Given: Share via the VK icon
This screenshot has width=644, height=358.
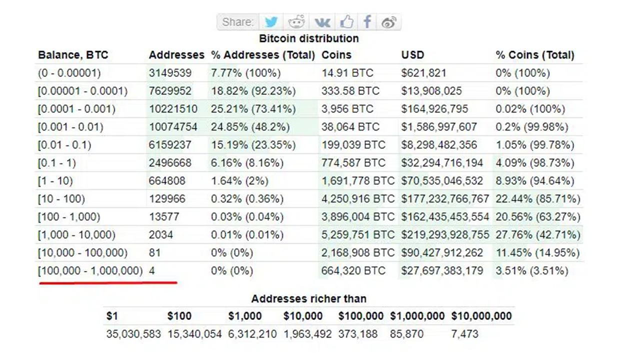Looking at the screenshot, I should pos(322,22).
